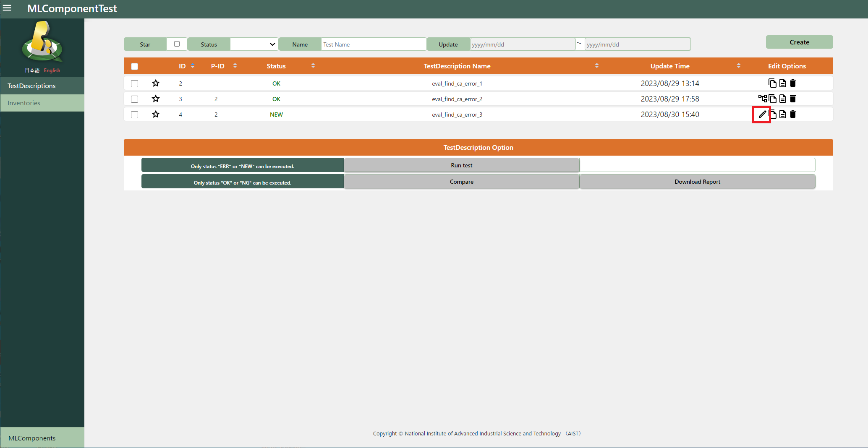The width and height of the screenshot is (868, 448).
Task: Sort by Update Time using sort arrows
Action: (738, 66)
